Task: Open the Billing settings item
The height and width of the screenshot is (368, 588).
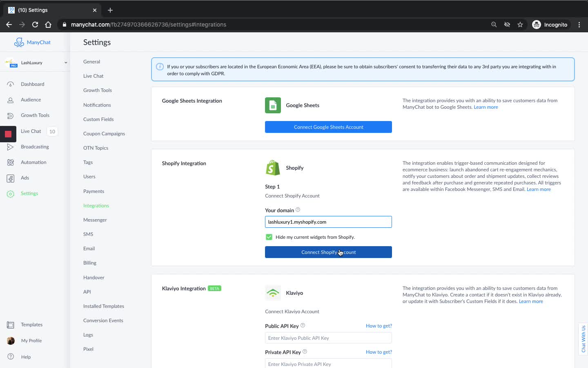Action: tap(90, 263)
